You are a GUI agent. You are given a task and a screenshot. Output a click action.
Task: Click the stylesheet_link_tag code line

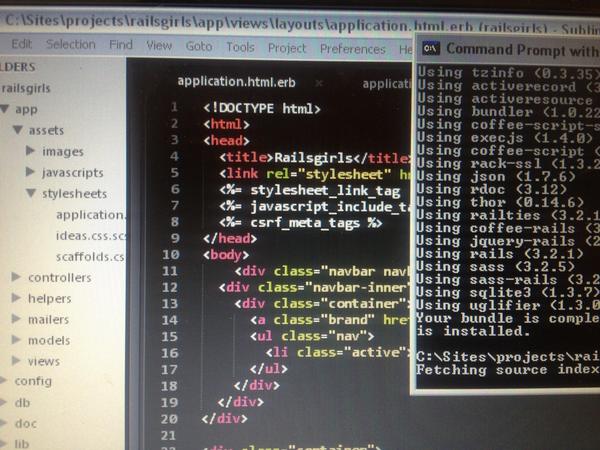(x=310, y=191)
